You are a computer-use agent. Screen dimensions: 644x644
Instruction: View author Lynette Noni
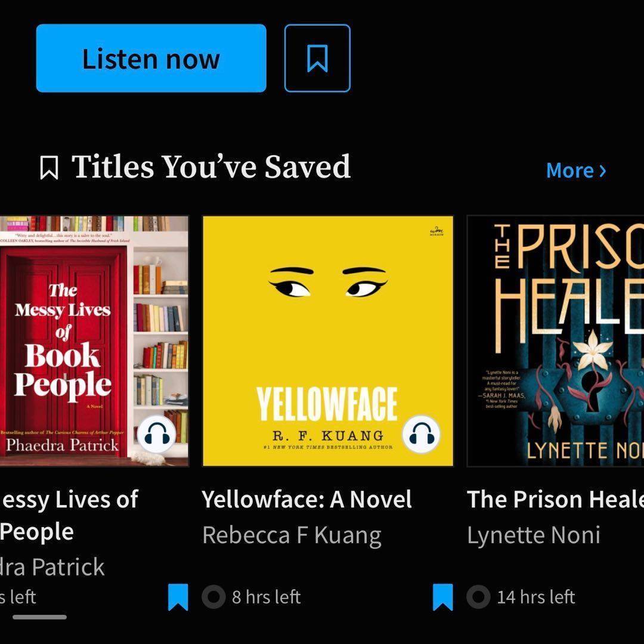[x=533, y=535]
